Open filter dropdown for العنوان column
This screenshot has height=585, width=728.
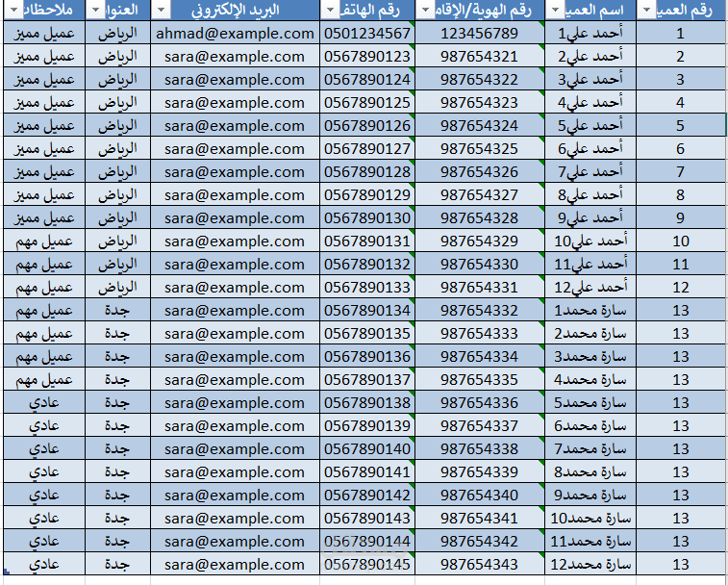tap(95, 11)
